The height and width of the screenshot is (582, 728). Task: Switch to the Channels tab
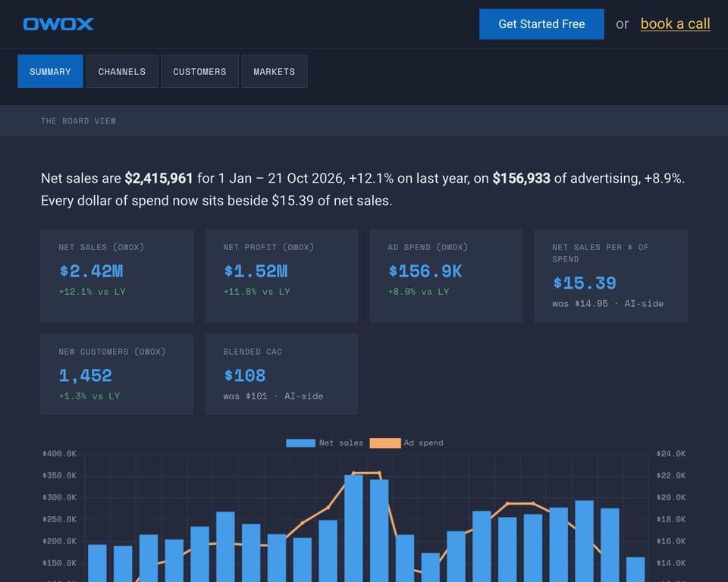[x=122, y=71]
